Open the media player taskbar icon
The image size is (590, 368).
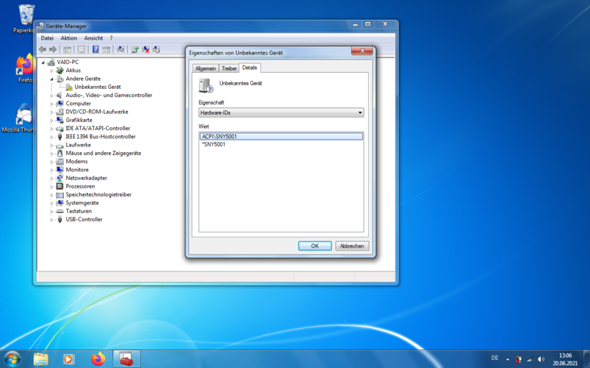pos(68,359)
